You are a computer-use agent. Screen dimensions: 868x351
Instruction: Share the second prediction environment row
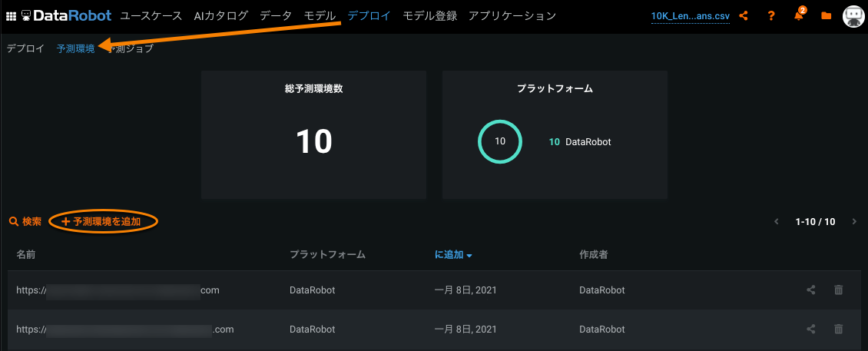[x=811, y=329]
